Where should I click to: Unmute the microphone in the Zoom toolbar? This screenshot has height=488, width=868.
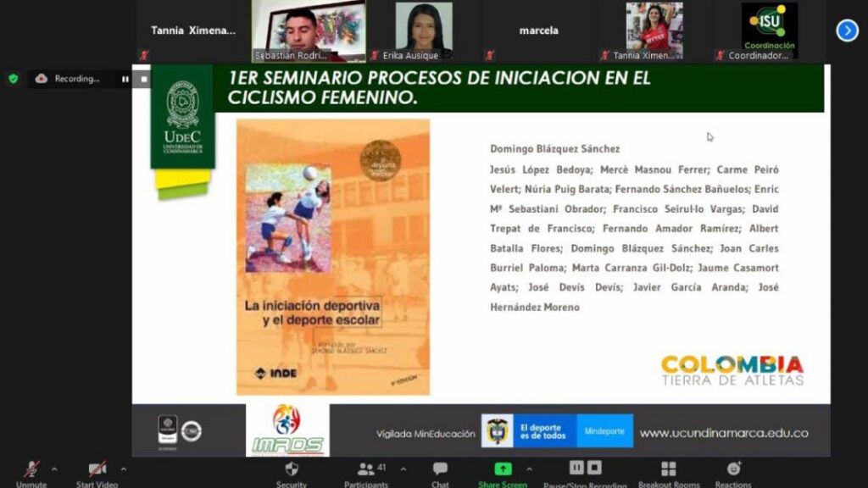(x=31, y=469)
